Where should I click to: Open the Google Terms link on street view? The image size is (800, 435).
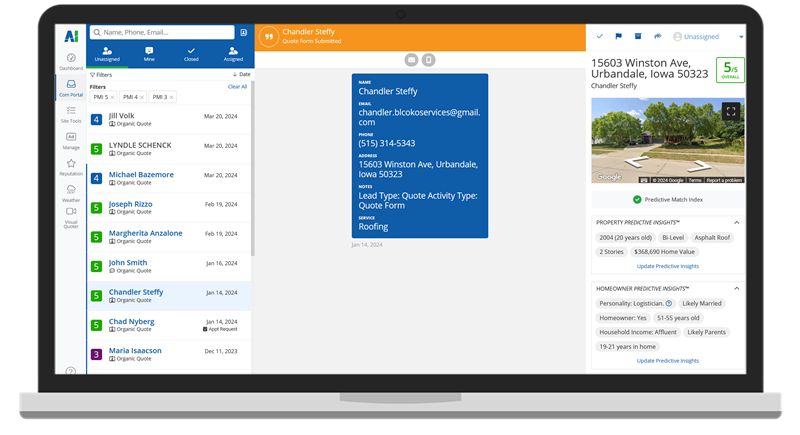[x=695, y=181]
